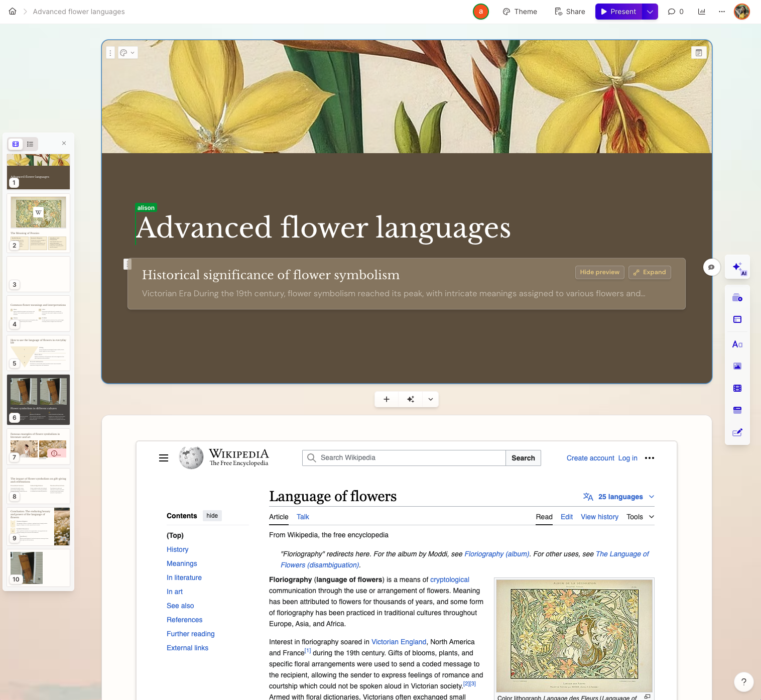Jump to History in contents
The width and height of the screenshot is (761, 700).
click(178, 549)
